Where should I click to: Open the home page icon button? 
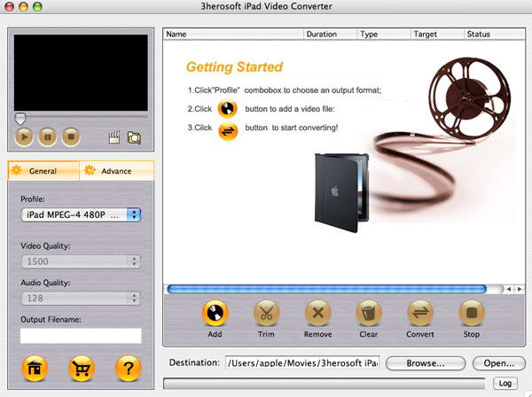click(35, 368)
